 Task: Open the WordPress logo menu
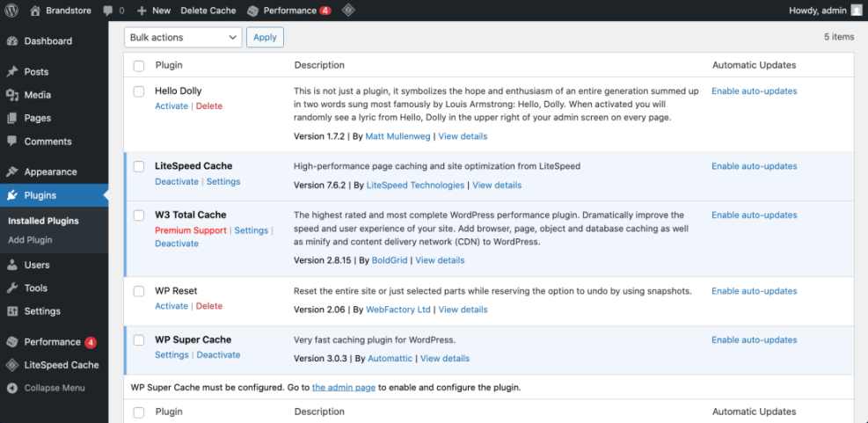[11, 11]
